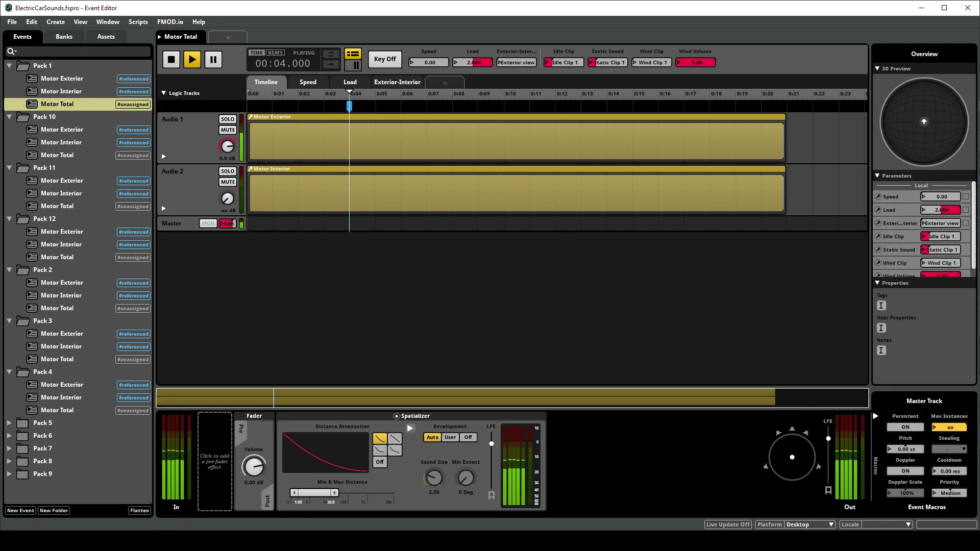This screenshot has height=551, width=980.
Task: Adjust the Fader Volume knob
Action: [x=253, y=466]
